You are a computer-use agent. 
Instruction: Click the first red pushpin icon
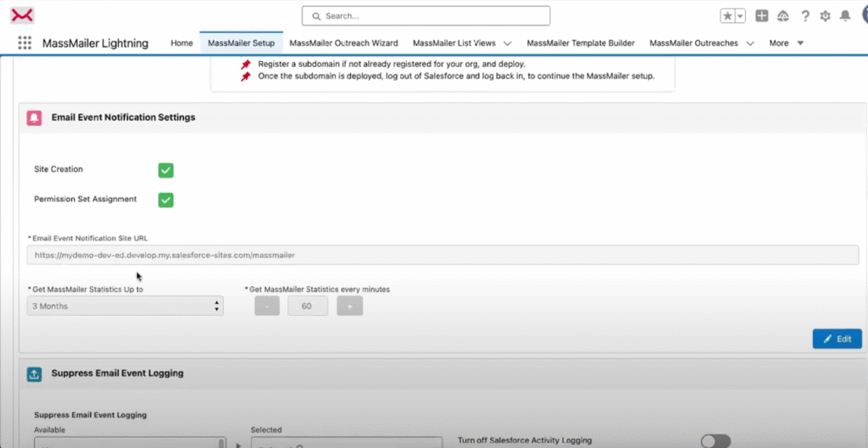[246, 64]
